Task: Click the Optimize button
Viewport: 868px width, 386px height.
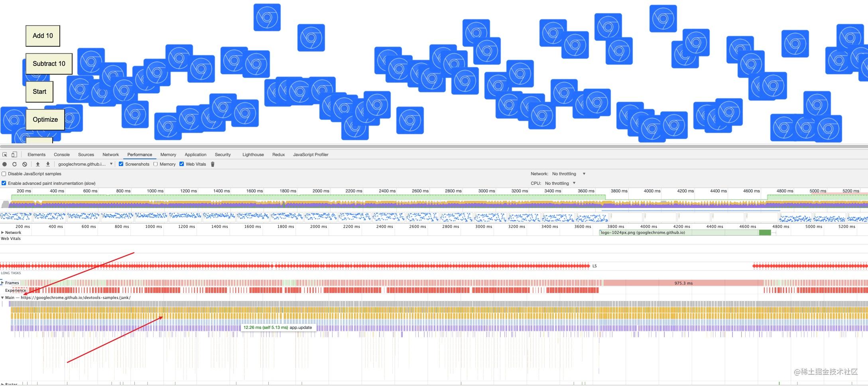Action: point(45,119)
